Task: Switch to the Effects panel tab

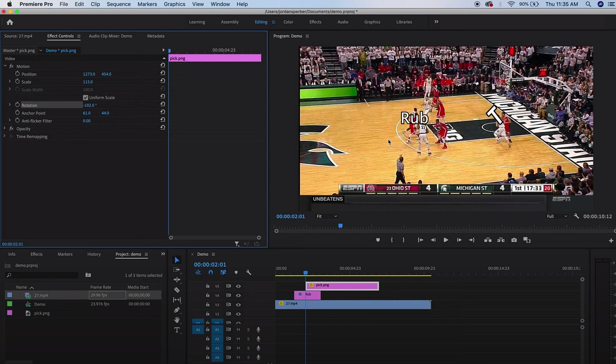Action: [36, 254]
